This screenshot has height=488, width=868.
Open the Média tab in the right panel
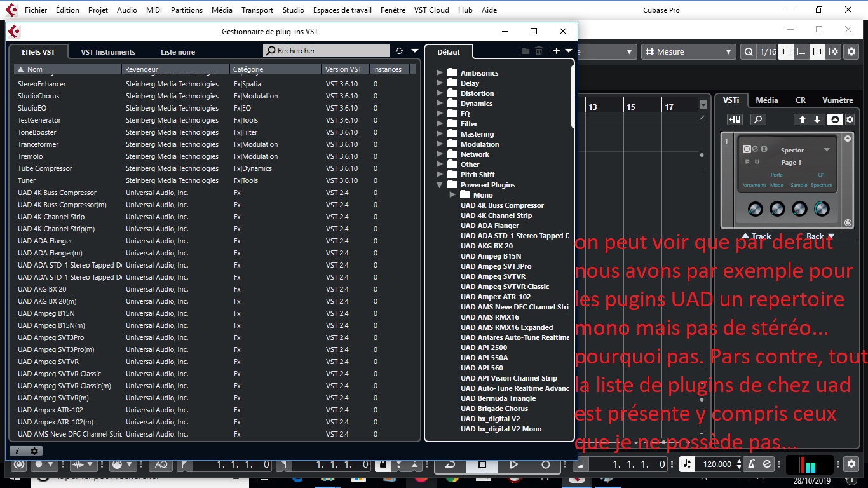[766, 100]
